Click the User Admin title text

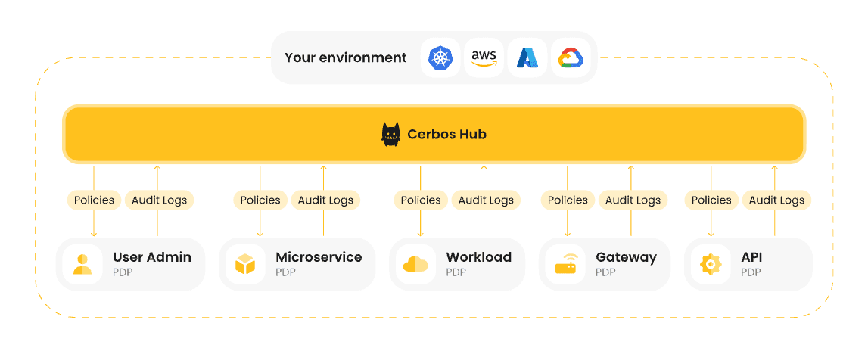[152, 257]
